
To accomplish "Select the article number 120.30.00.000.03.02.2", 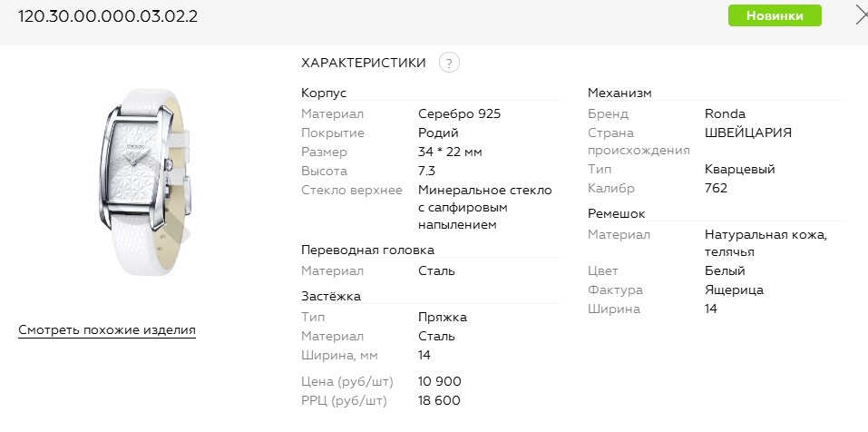I will [108, 15].
